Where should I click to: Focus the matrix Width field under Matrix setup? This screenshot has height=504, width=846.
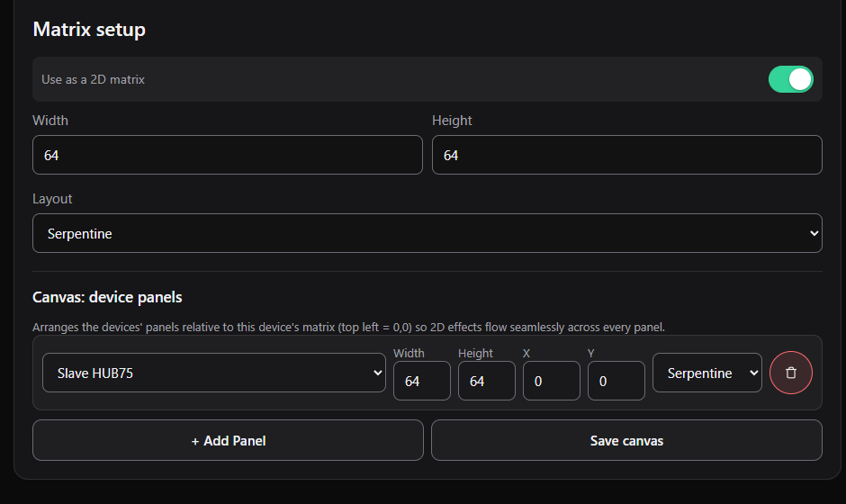[x=228, y=155]
